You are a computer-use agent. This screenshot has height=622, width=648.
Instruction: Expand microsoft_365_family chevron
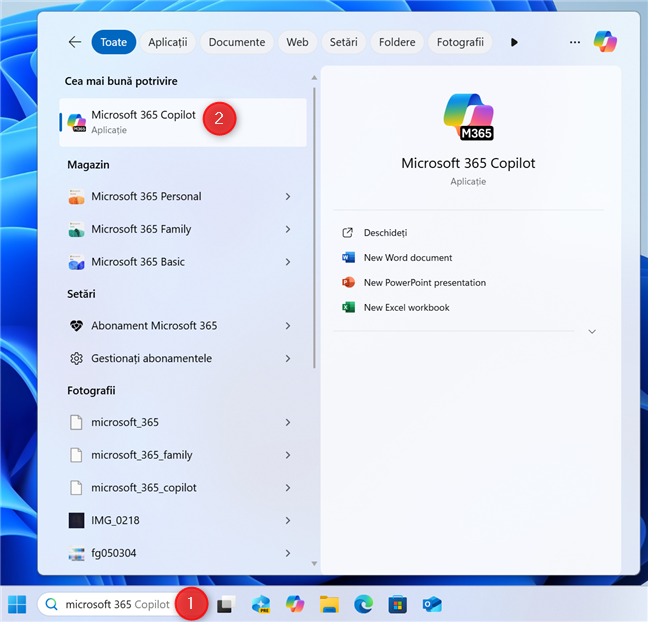(288, 455)
